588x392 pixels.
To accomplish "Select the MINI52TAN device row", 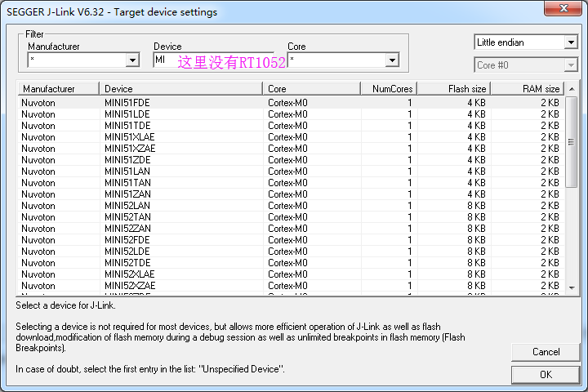I will 291,217.
